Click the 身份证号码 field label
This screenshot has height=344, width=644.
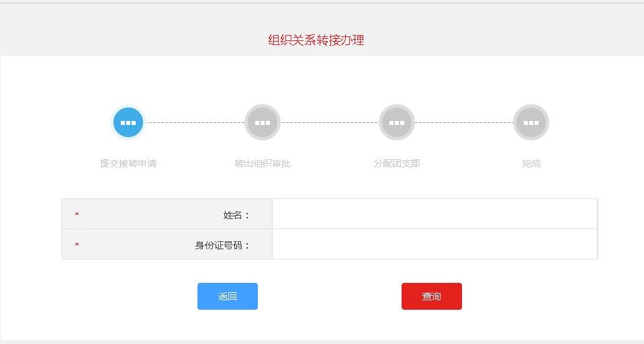[222, 245]
